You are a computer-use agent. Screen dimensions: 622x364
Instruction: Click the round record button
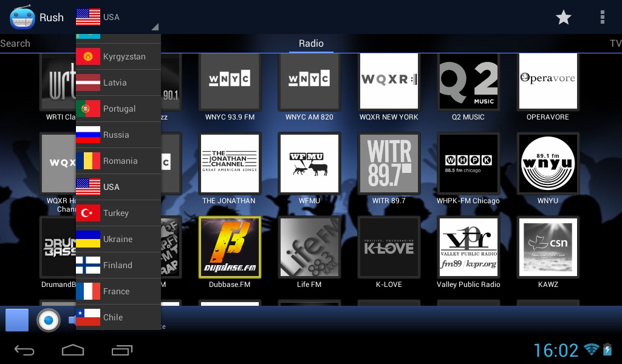(49, 320)
